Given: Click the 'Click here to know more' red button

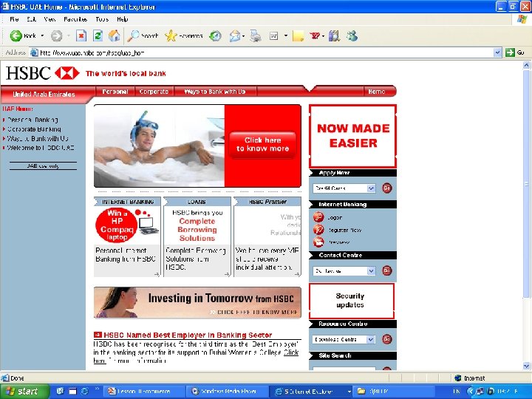Looking at the screenshot, I should tap(262, 145).
